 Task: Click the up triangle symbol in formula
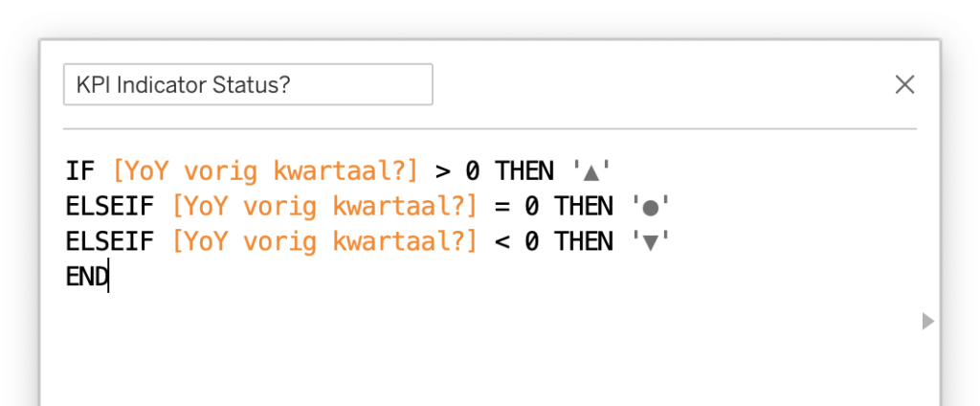[x=591, y=172]
